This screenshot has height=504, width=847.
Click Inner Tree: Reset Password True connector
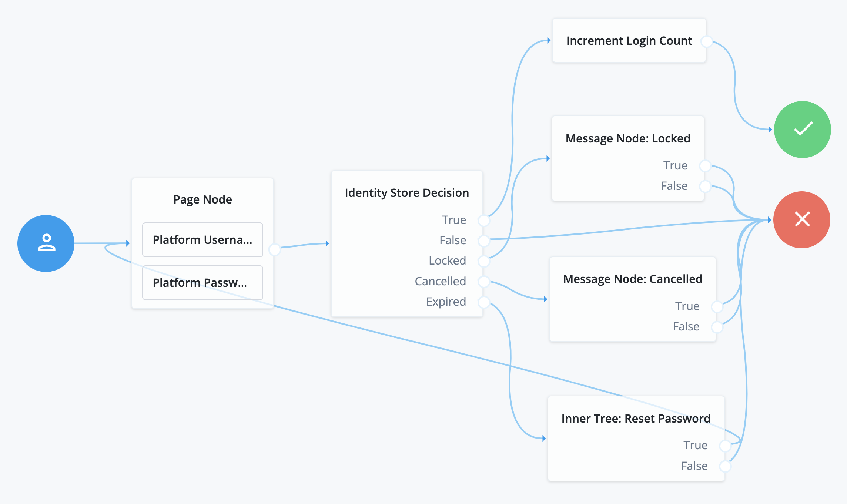725,446
